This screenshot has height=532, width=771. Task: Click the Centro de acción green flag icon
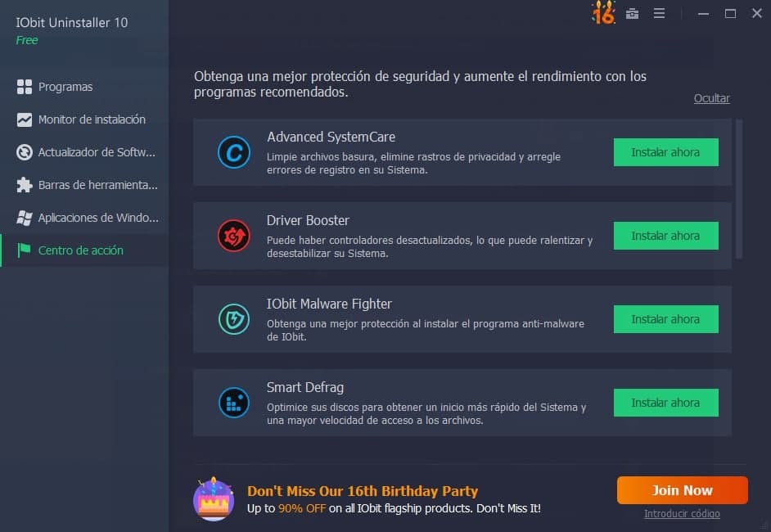[24, 250]
